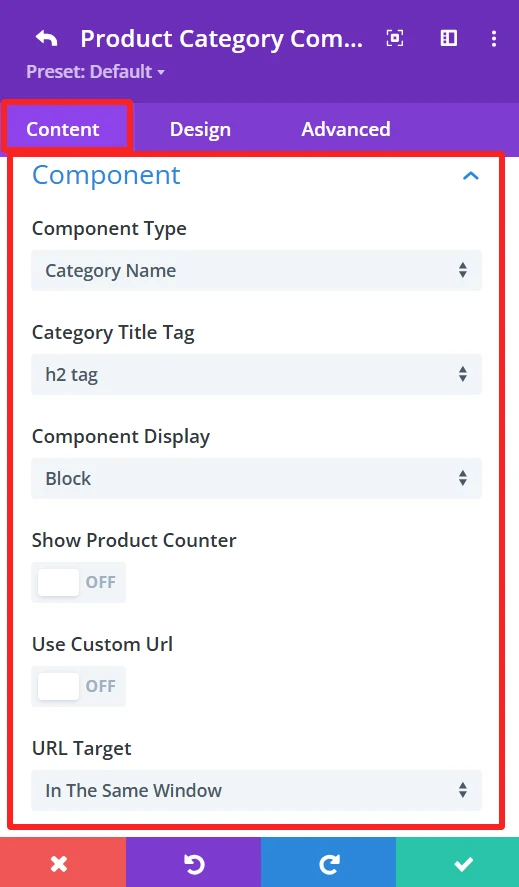Collapse the Component section chevron
Image resolution: width=519 pixels, height=887 pixels.
pos(471,176)
